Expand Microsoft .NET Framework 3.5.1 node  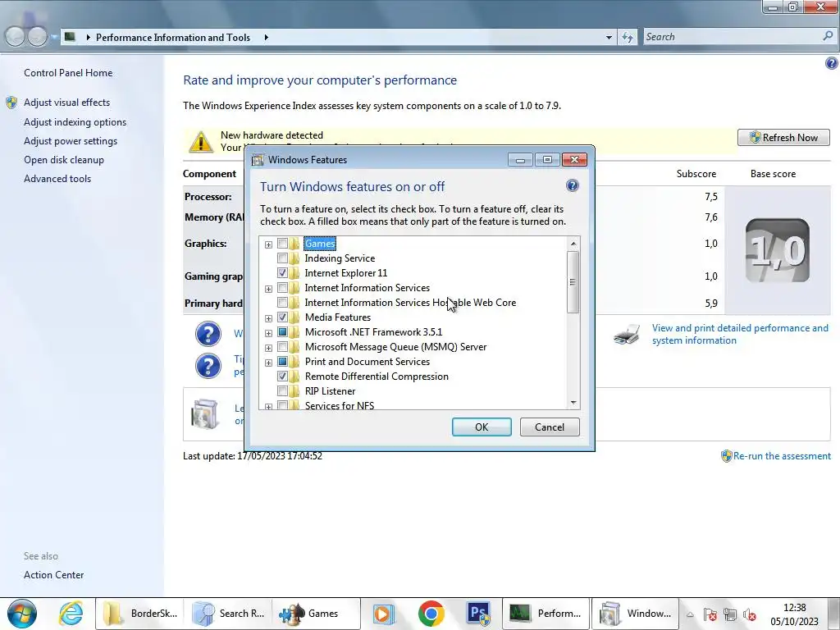point(268,333)
